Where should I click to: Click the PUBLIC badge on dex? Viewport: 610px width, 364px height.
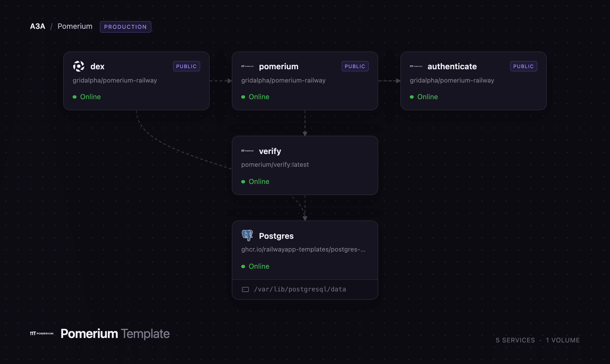(x=186, y=66)
